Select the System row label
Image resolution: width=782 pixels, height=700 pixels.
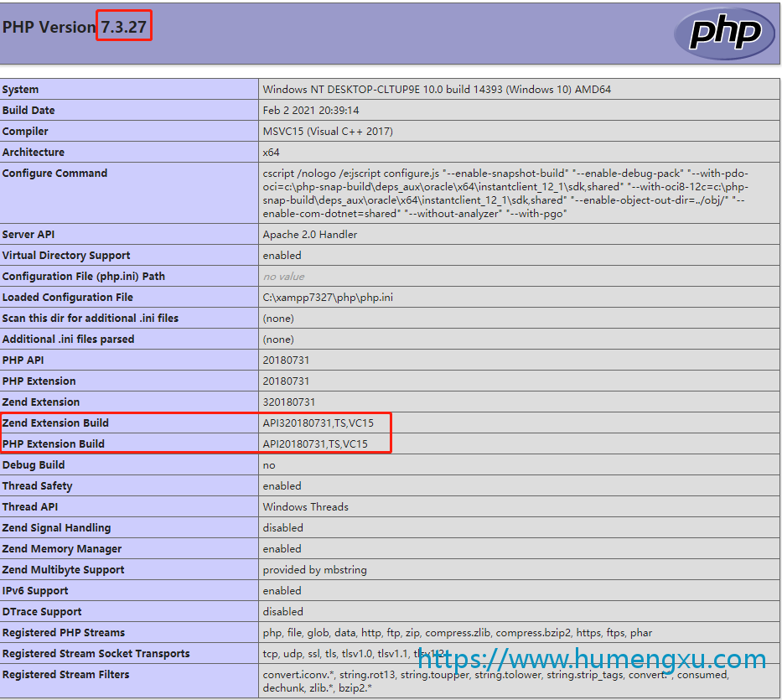[20, 90]
